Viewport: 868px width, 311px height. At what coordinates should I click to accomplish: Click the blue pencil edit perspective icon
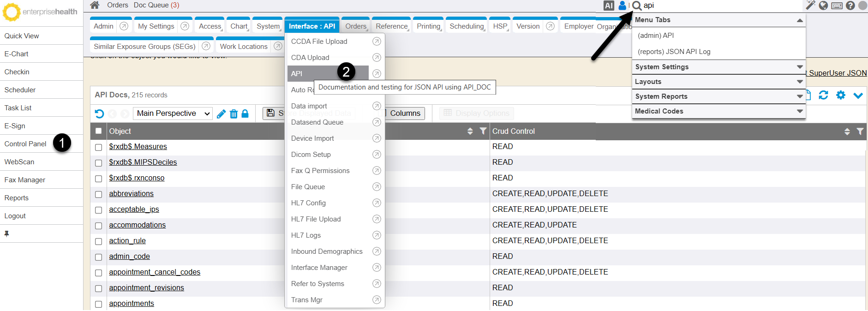pos(221,114)
